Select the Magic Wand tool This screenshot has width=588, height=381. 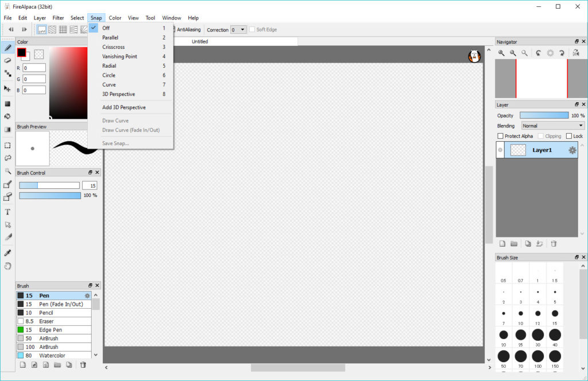(x=7, y=171)
